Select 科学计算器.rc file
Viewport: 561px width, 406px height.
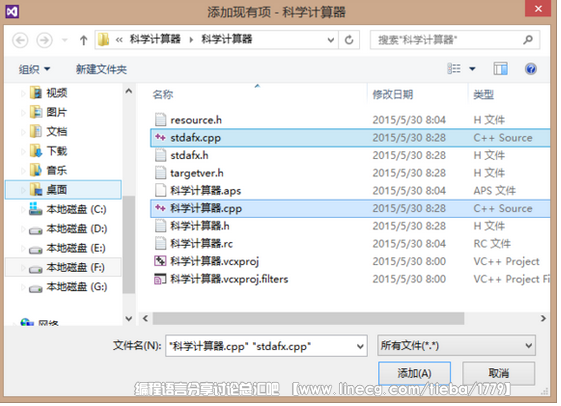(201, 244)
